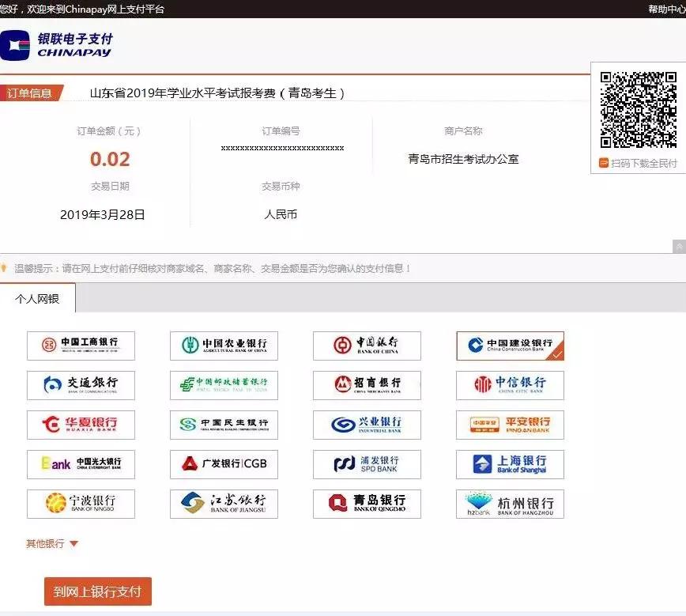Select Bank of Communications (交通银行) logo
This screenshot has height=616, width=686.
[x=81, y=385]
